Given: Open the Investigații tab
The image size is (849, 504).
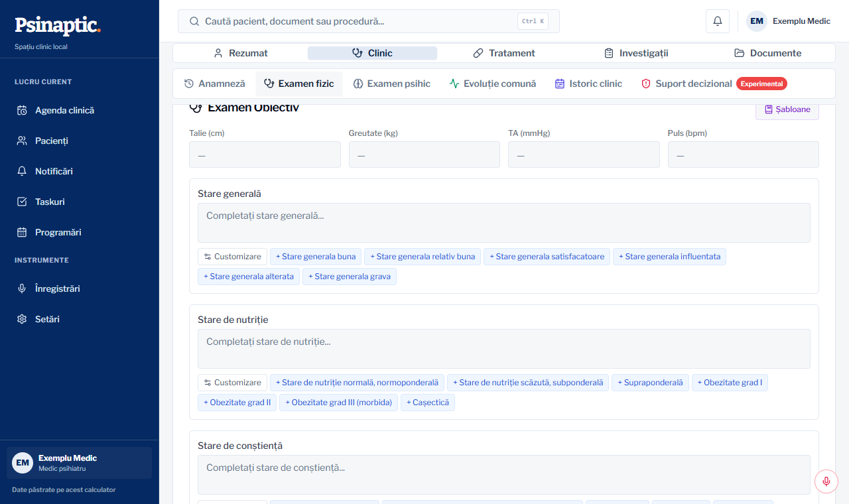Looking at the screenshot, I should pyautogui.click(x=636, y=53).
